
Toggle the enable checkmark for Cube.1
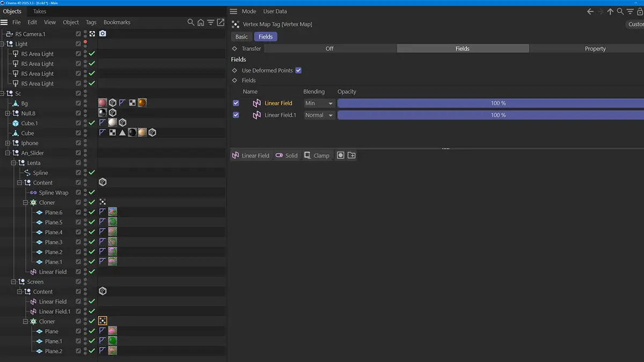coord(92,123)
